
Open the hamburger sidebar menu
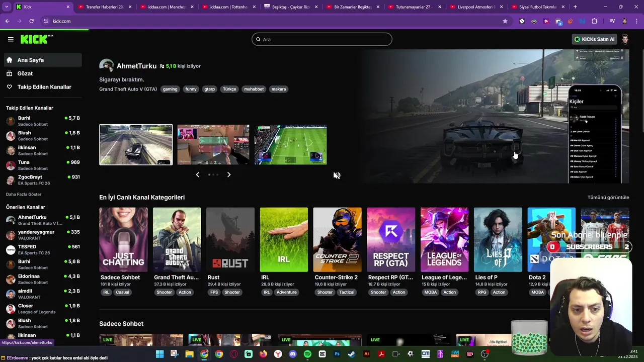(x=11, y=39)
